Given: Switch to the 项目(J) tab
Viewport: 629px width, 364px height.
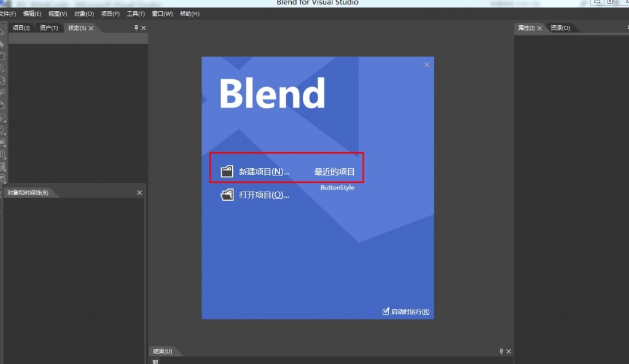Looking at the screenshot, I should click(x=21, y=28).
